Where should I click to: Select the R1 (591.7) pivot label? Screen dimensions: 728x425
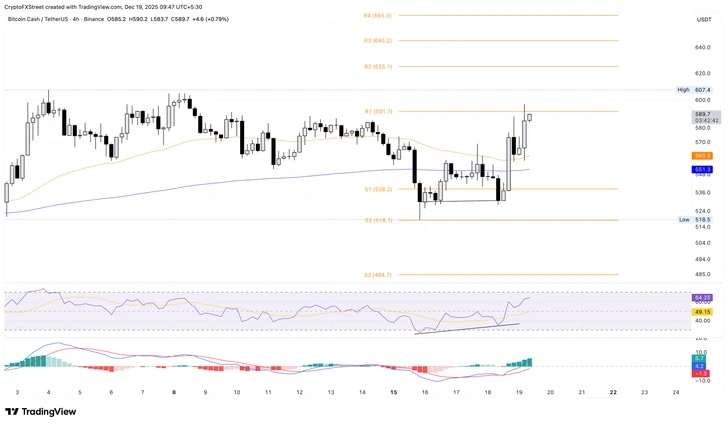(x=378, y=111)
